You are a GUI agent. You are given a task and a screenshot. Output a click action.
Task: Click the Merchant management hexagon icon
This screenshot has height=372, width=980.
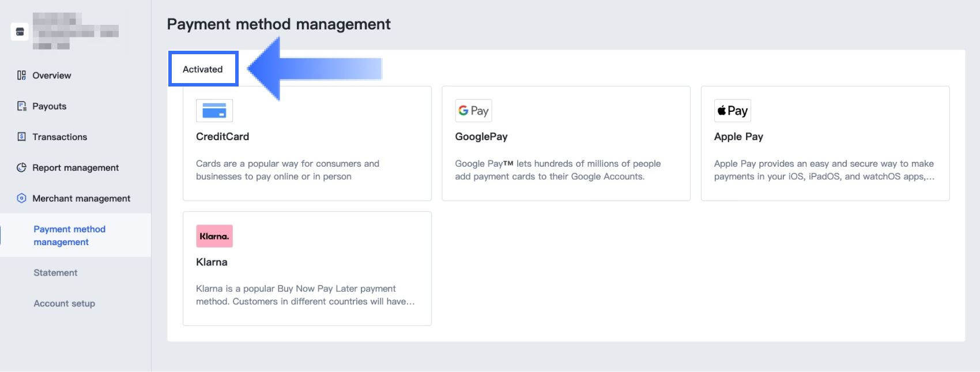tap(21, 198)
